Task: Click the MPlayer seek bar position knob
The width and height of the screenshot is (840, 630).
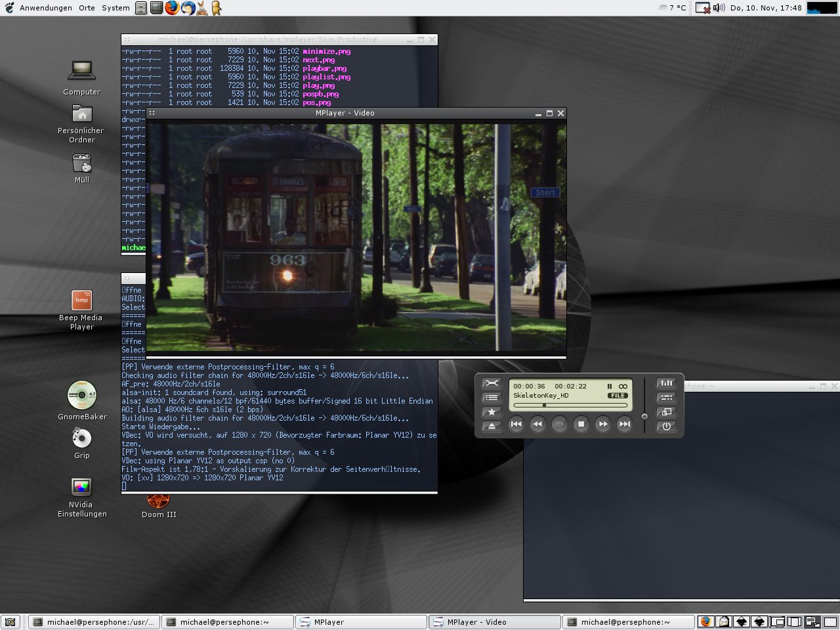Action: pos(544,405)
